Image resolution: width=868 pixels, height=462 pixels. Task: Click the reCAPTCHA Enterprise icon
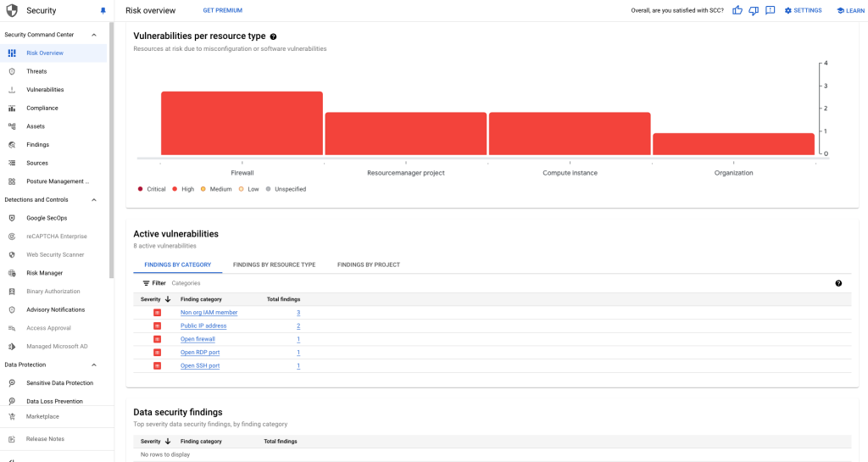12,237
